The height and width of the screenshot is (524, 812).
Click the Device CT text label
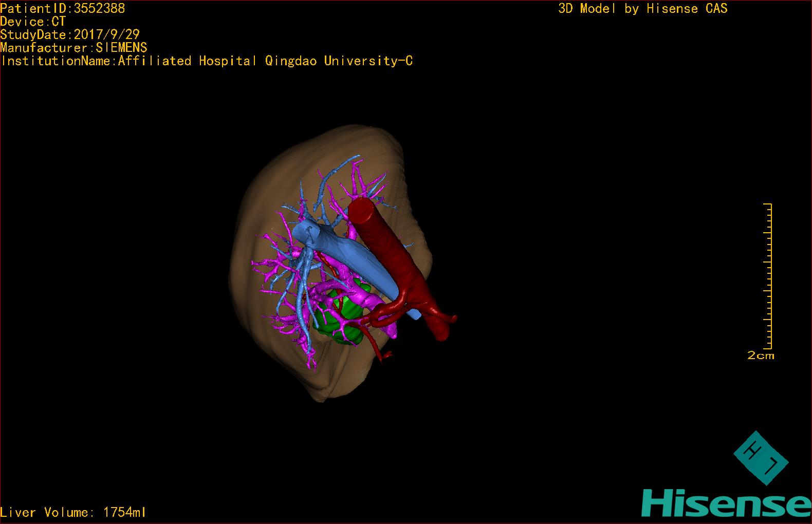point(33,22)
